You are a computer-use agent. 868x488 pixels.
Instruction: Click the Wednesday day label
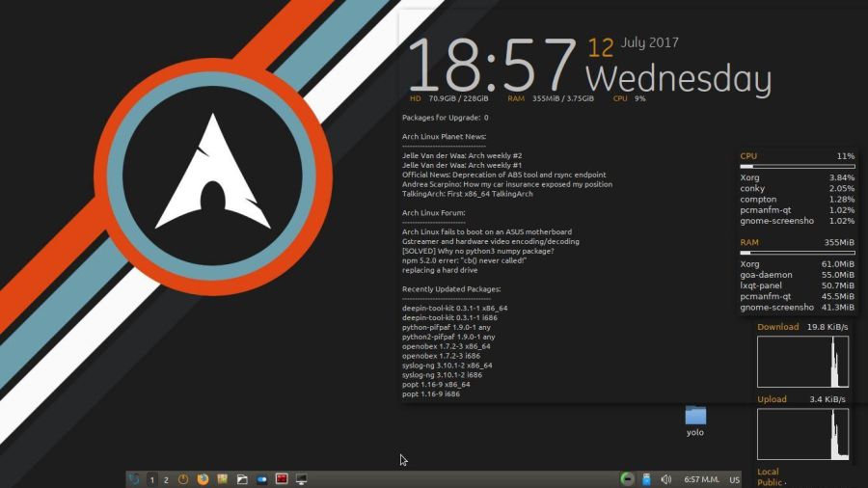[678, 80]
